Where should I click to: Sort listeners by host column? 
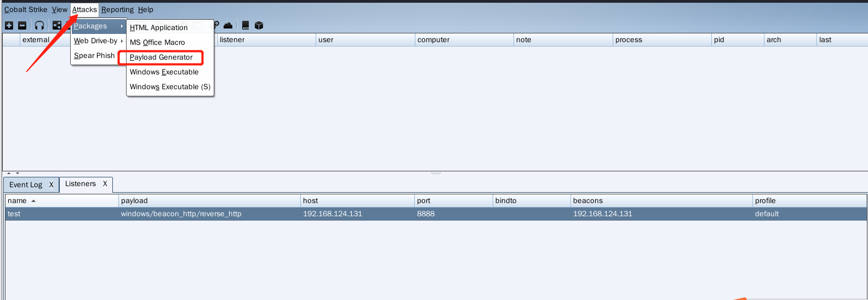(357, 200)
